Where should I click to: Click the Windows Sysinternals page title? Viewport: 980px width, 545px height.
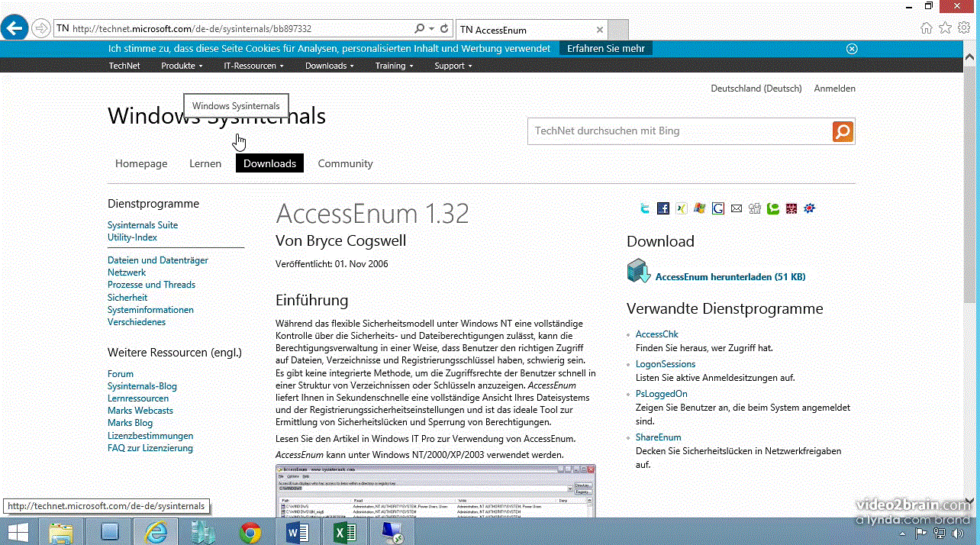217,116
